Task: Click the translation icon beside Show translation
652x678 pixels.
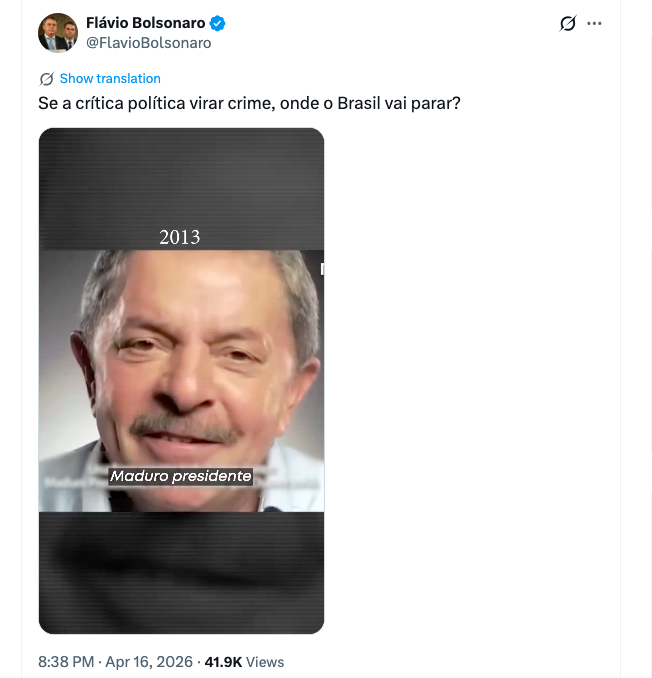Action: pyautogui.click(x=46, y=79)
